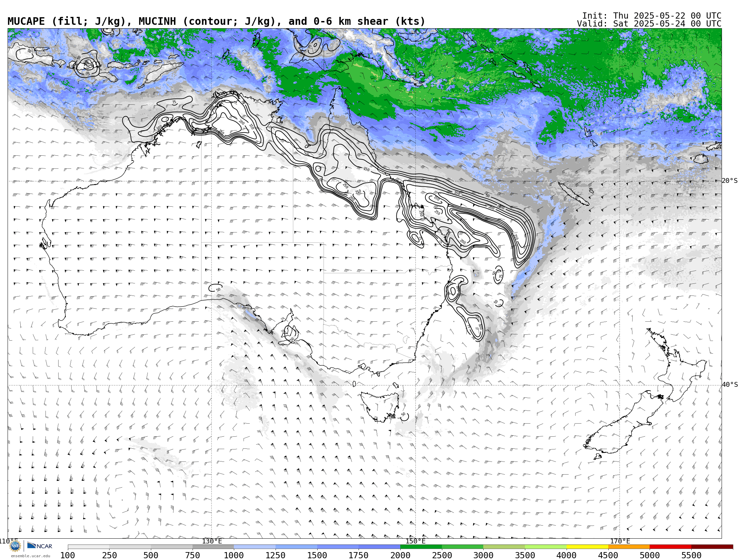This screenshot has height=560, width=744.
Task: Click the 4500 colorbar label
Action: pyautogui.click(x=608, y=555)
